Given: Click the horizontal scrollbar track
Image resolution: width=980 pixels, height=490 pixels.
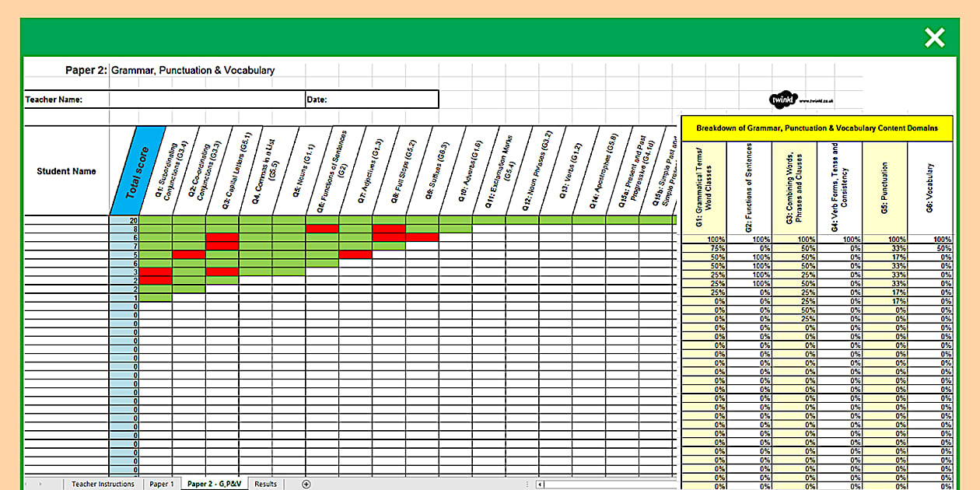Looking at the screenshot, I should pos(607,484).
